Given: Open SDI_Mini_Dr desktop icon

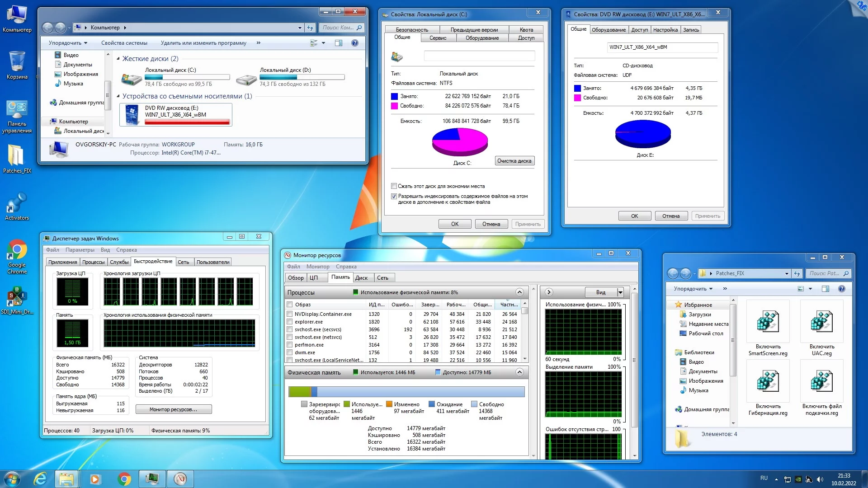Looking at the screenshot, I should click(17, 296).
